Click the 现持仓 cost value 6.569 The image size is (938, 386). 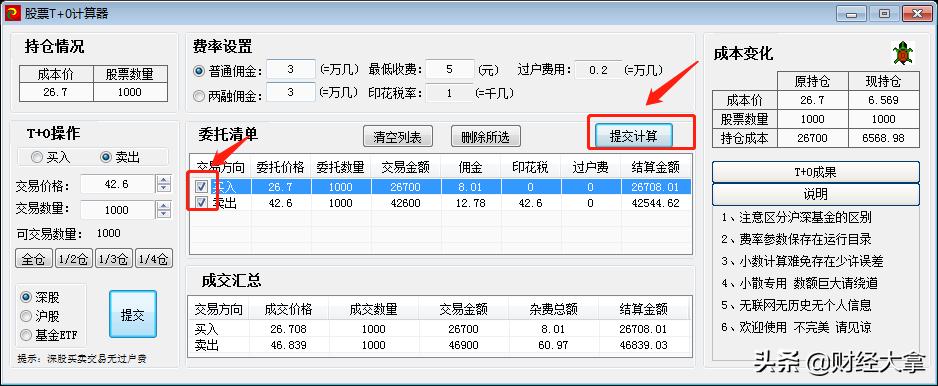coord(883,100)
